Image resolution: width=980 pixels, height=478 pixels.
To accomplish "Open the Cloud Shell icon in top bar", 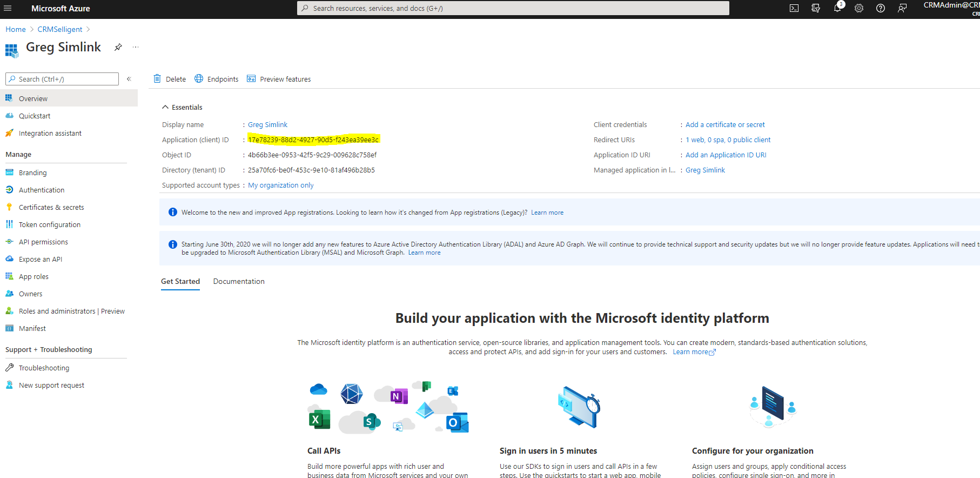I will pos(794,8).
